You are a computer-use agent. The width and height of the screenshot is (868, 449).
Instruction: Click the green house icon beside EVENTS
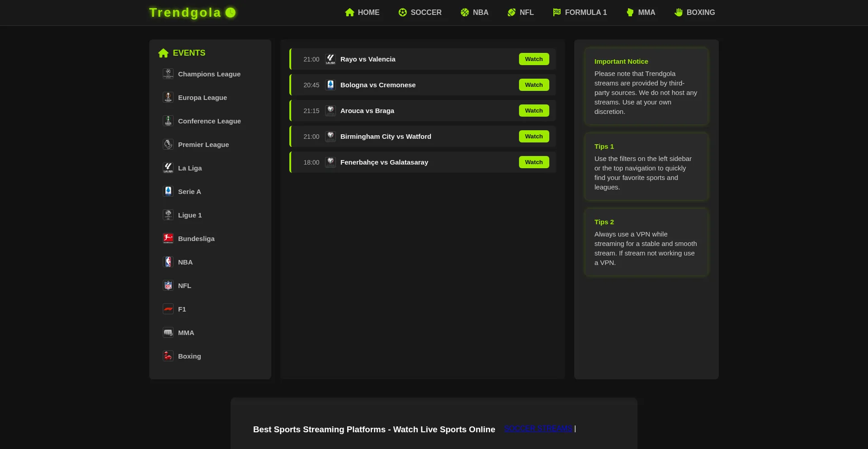tap(163, 53)
